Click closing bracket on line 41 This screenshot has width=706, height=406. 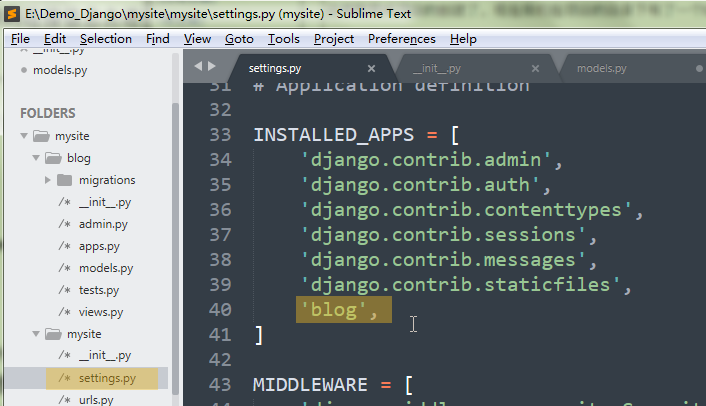coord(259,335)
